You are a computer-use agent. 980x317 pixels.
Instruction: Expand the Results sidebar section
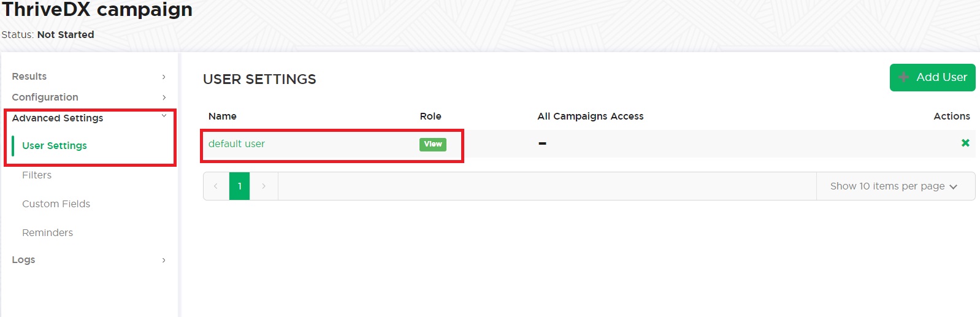coord(89,76)
